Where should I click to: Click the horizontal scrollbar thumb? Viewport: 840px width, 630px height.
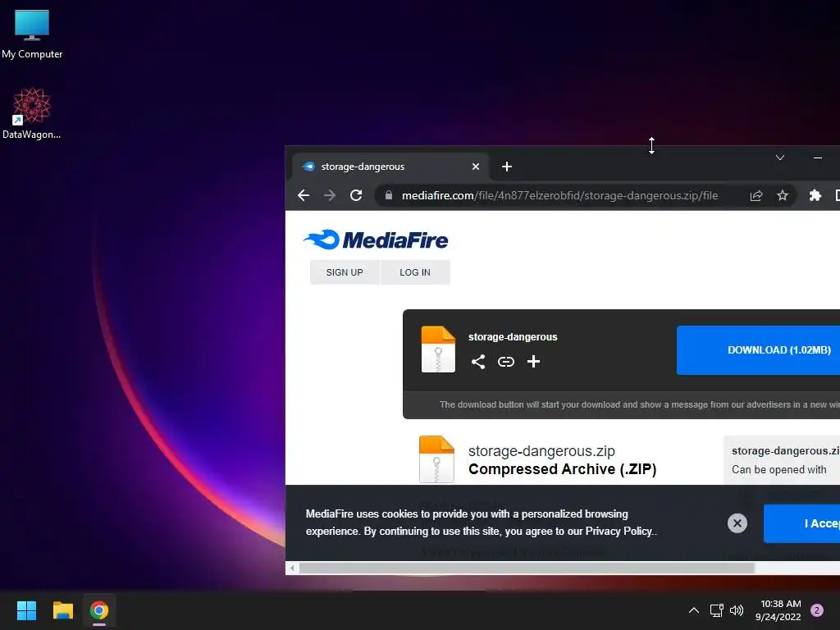pyautogui.click(x=527, y=568)
